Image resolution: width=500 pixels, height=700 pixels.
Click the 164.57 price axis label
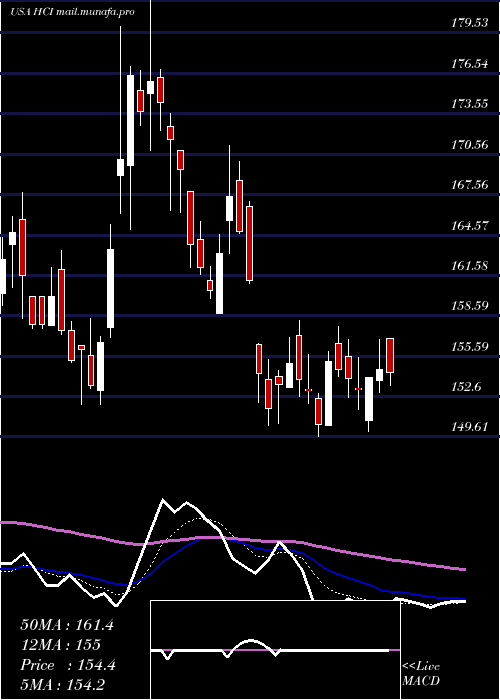pyautogui.click(x=469, y=226)
